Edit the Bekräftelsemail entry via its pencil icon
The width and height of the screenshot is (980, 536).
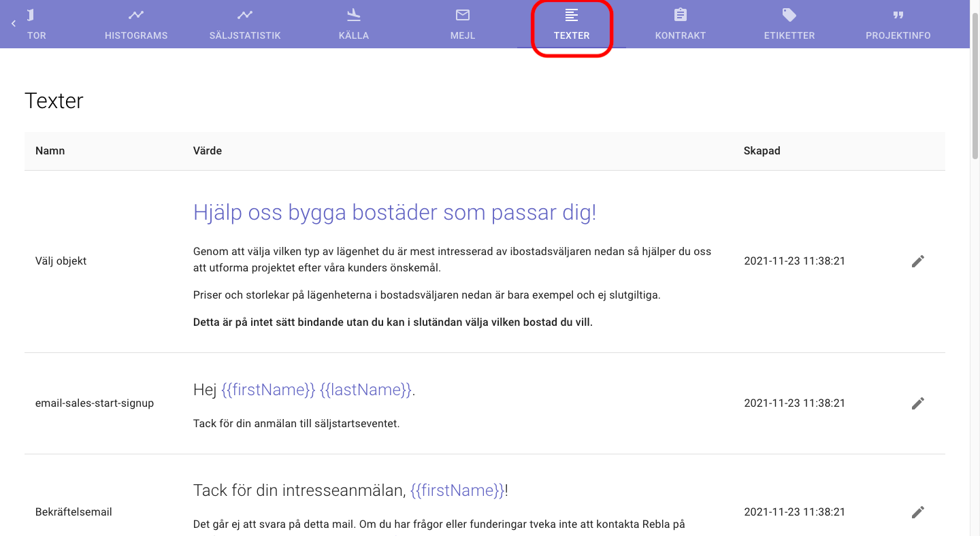click(x=918, y=512)
